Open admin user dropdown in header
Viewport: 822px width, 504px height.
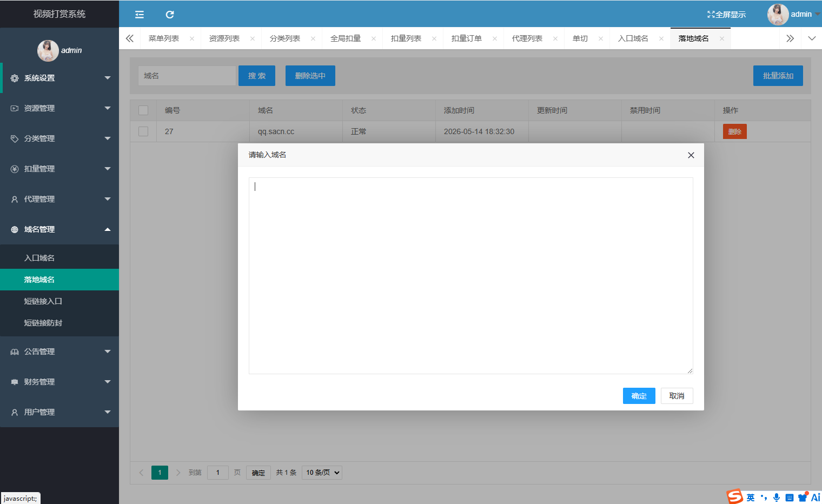[x=818, y=15]
